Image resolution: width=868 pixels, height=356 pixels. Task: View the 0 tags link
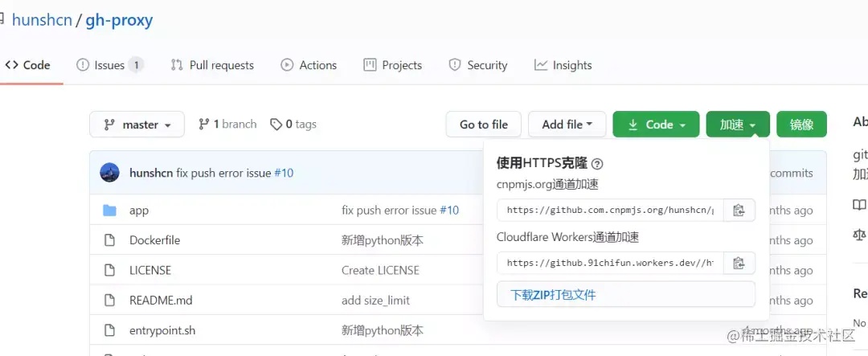coord(293,124)
